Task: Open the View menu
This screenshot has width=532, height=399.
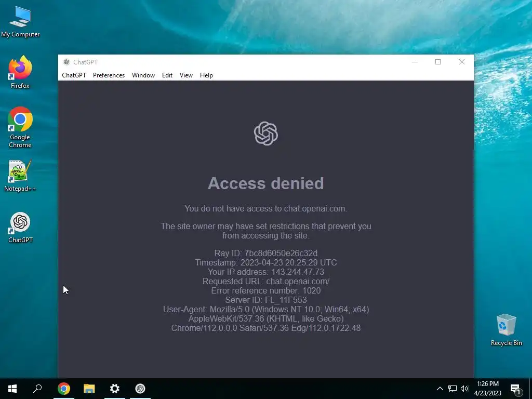Action: (x=187, y=75)
